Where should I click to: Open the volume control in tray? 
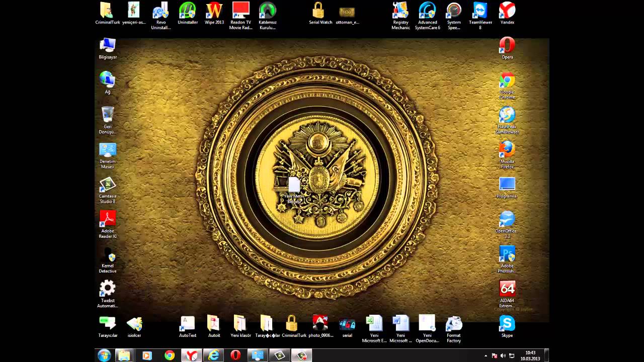[x=503, y=356]
